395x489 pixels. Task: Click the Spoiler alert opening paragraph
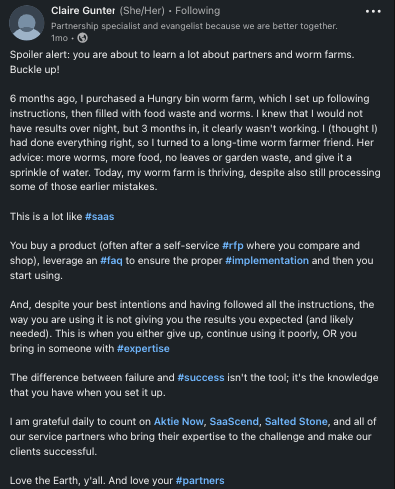click(x=182, y=62)
